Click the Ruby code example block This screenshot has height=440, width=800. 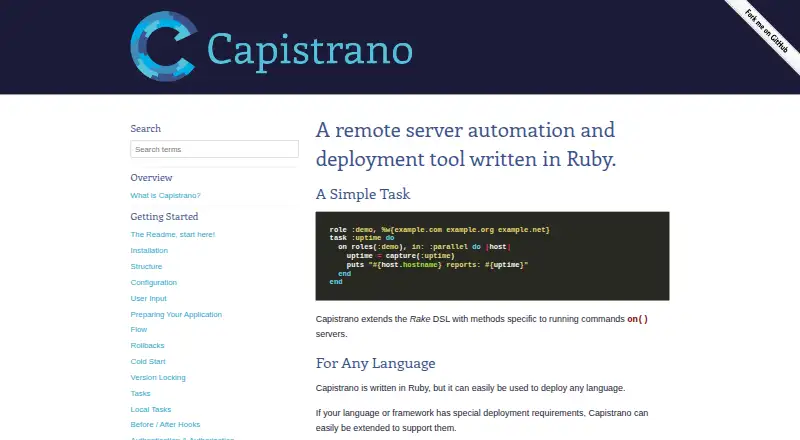pyautogui.click(x=492, y=256)
